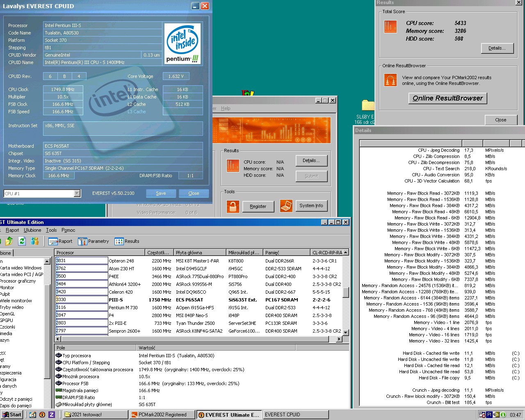Open the Pomoc menu in EVEREST

click(68, 230)
